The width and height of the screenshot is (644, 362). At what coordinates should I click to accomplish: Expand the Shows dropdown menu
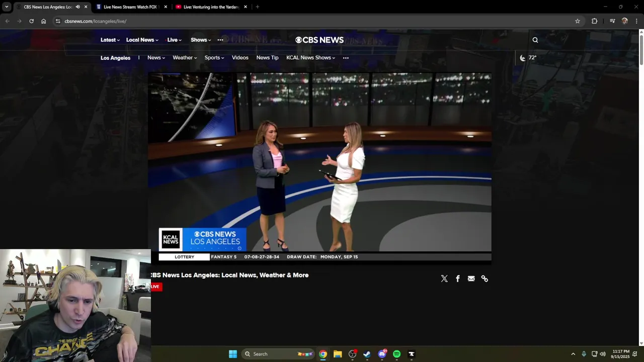point(201,40)
